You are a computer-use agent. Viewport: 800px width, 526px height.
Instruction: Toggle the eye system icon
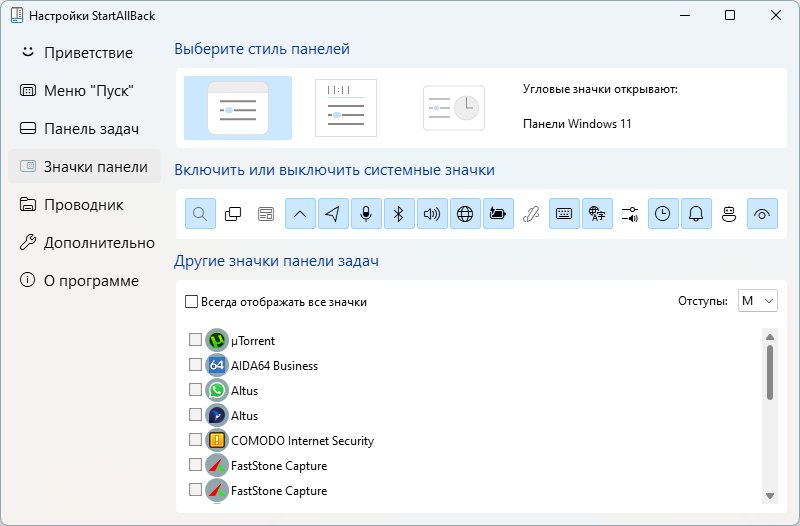click(762, 214)
